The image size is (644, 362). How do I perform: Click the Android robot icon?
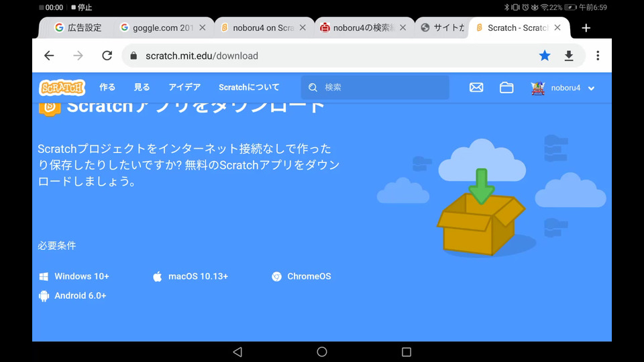(44, 296)
